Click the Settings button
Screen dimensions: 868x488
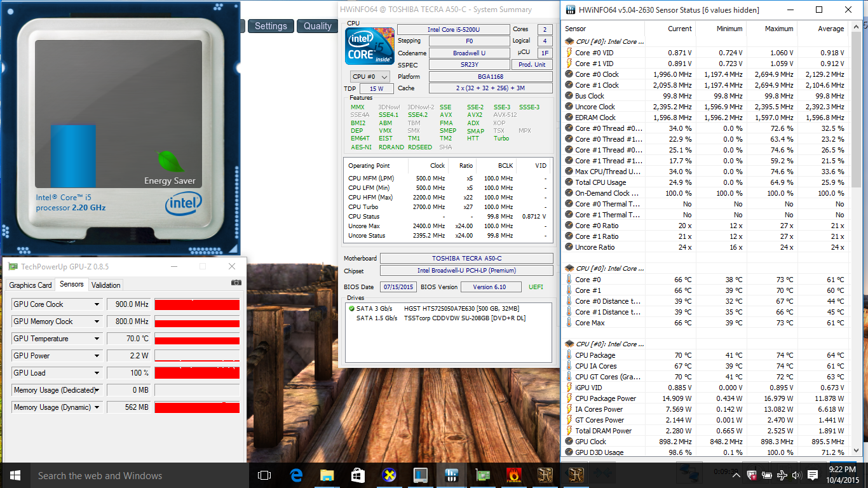(271, 26)
